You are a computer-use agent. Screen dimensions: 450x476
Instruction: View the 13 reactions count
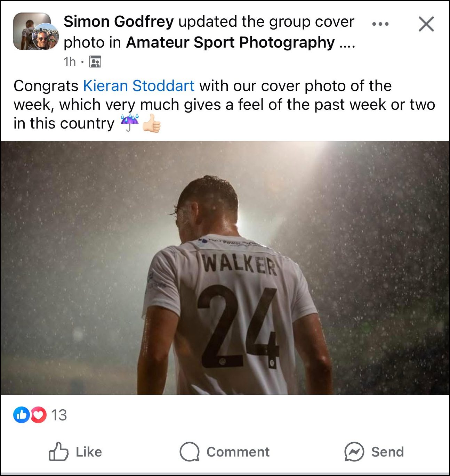coord(59,415)
